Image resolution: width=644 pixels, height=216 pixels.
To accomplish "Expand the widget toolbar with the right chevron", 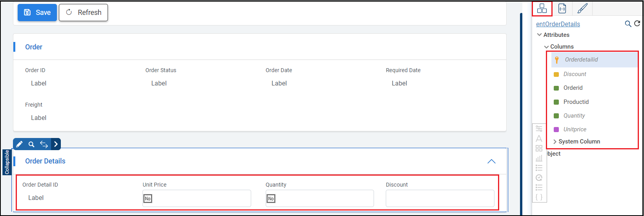I will (x=56, y=144).
